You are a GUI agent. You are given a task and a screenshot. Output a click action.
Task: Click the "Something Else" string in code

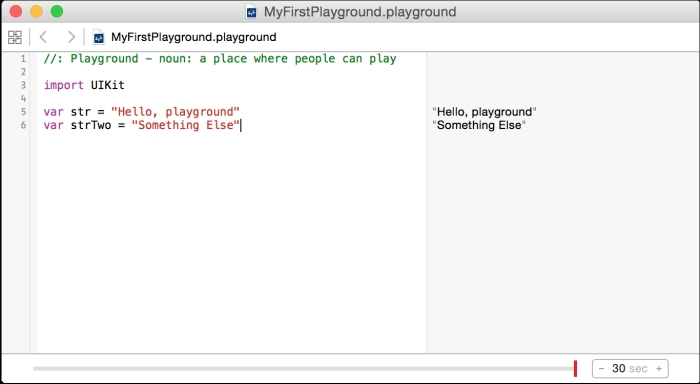coord(186,125)
